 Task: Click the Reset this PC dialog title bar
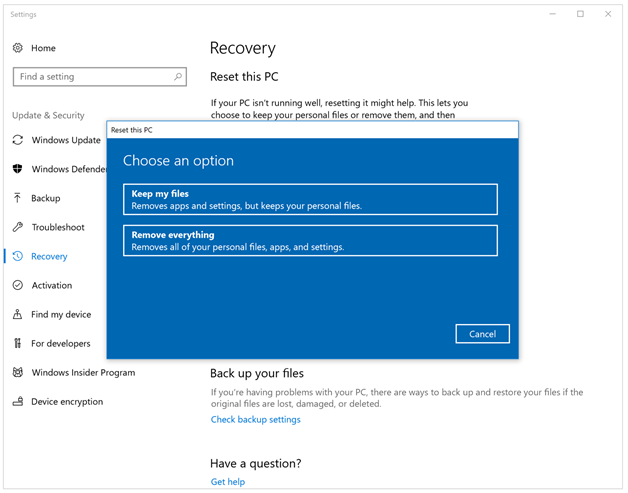(x=312, y=130)
